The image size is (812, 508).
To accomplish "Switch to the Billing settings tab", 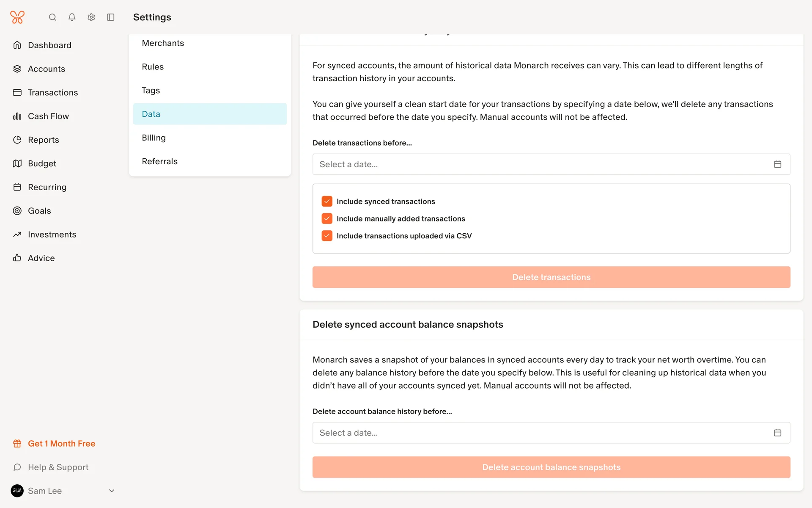I will click(154, 138).
